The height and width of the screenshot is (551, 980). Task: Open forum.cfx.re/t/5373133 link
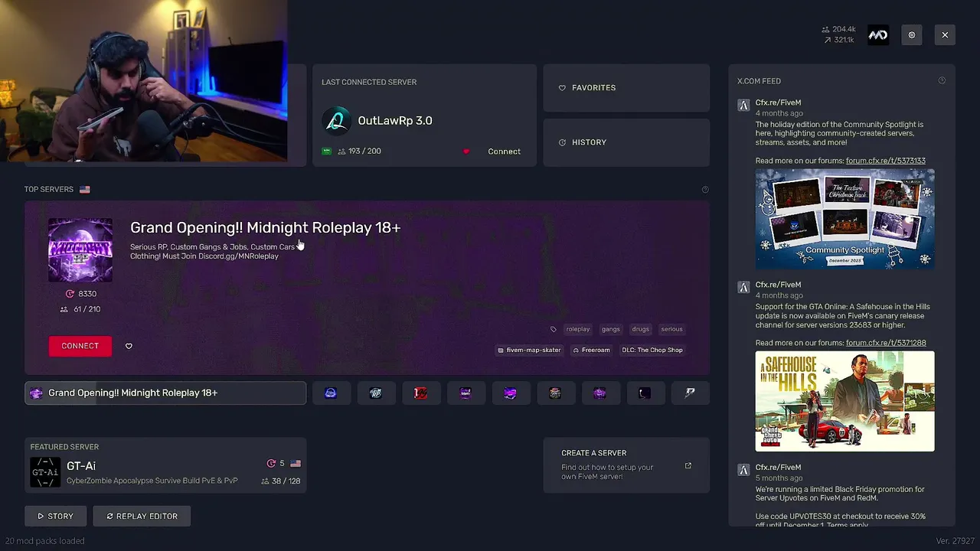point(886,161)
